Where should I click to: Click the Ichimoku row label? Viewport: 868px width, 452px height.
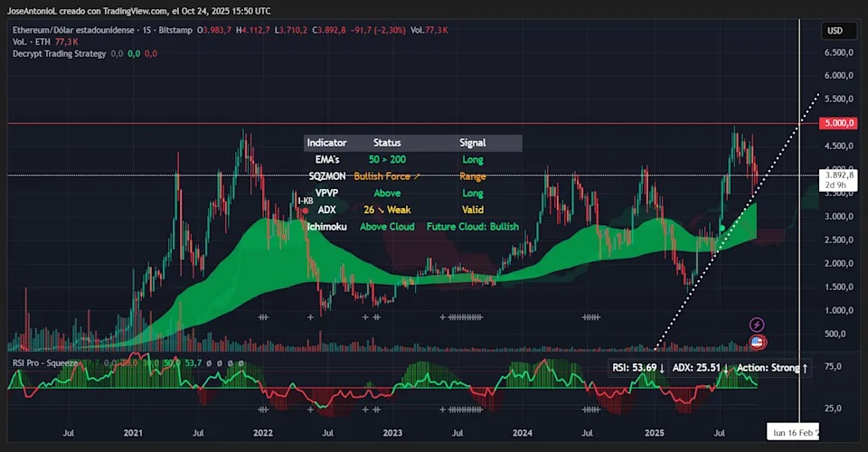click(327, 227)
